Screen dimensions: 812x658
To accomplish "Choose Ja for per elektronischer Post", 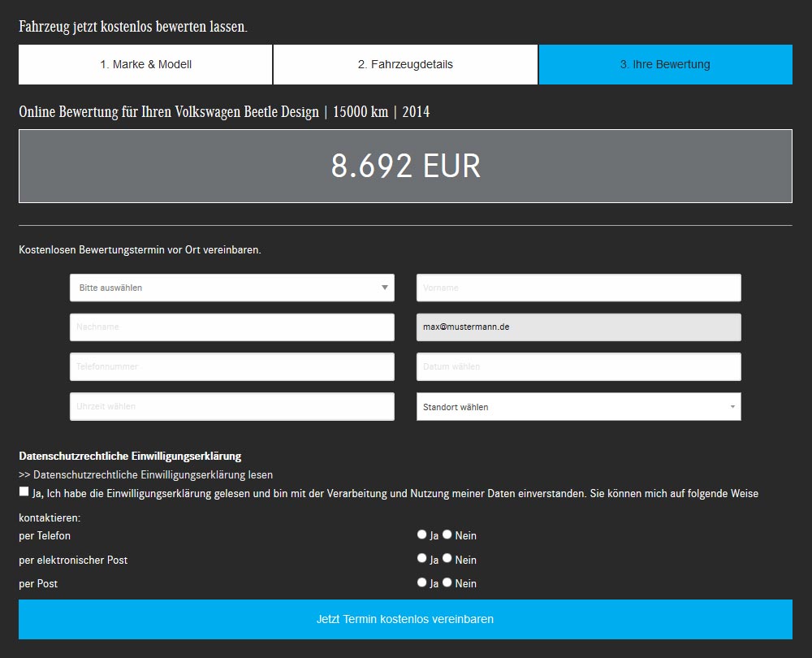I will click(x=421, y=558).
